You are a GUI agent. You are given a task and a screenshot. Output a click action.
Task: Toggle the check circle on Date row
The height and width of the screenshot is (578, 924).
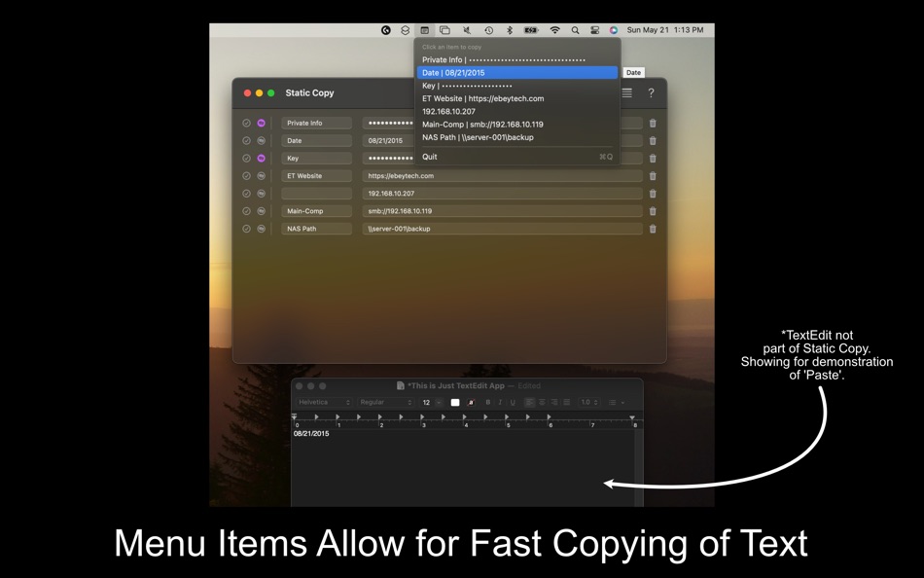point(246,141)
